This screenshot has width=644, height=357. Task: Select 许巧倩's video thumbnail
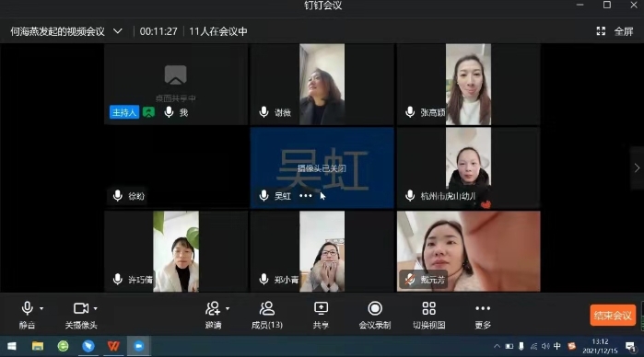(176, 251)
